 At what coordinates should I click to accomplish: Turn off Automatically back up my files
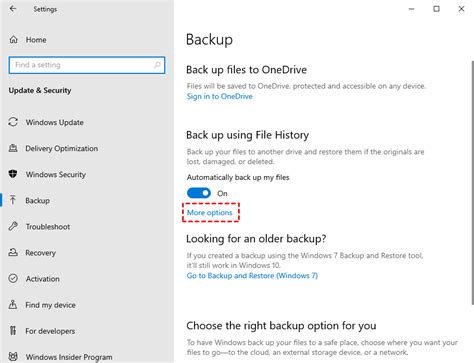point(199,193)
